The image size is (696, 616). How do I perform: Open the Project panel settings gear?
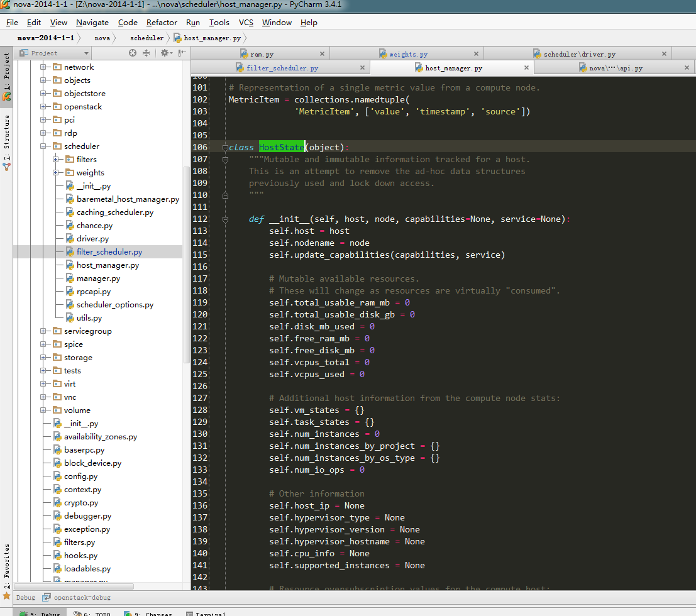[166, 53]
